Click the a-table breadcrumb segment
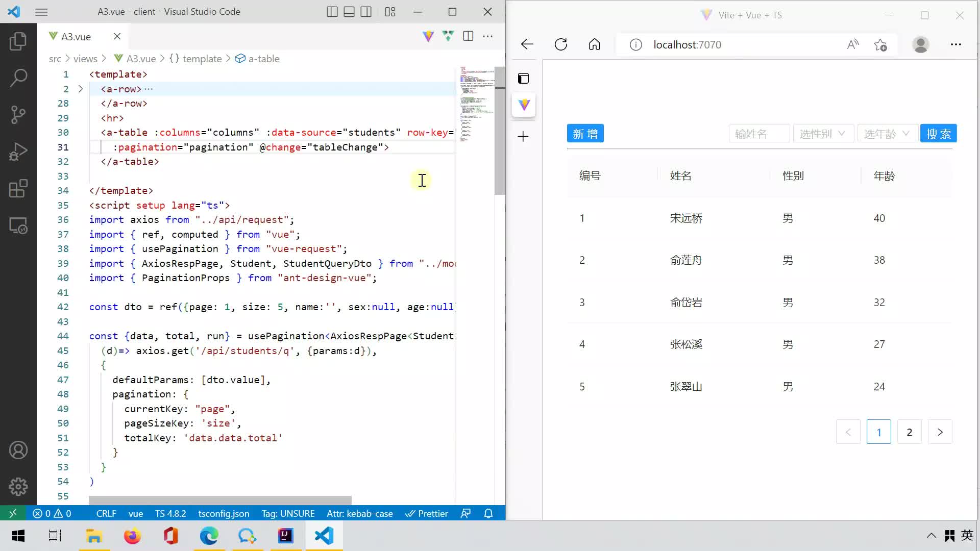 (x=257, y=59)
